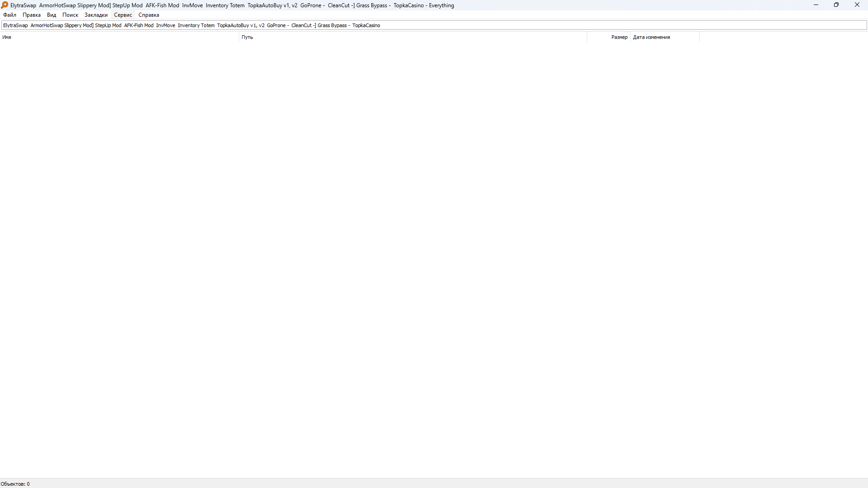Close the Everything window

[857, 5]
